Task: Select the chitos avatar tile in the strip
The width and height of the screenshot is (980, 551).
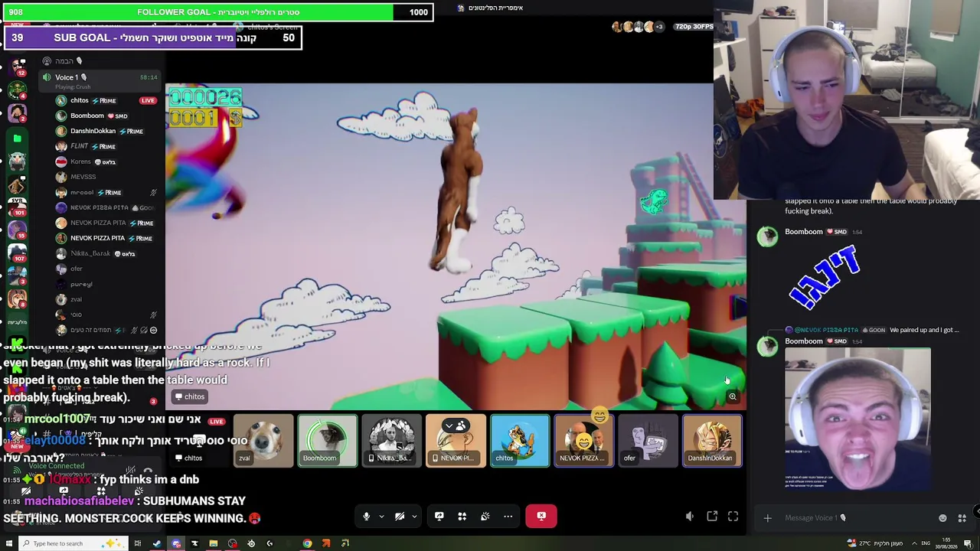Action: point(520,441)
